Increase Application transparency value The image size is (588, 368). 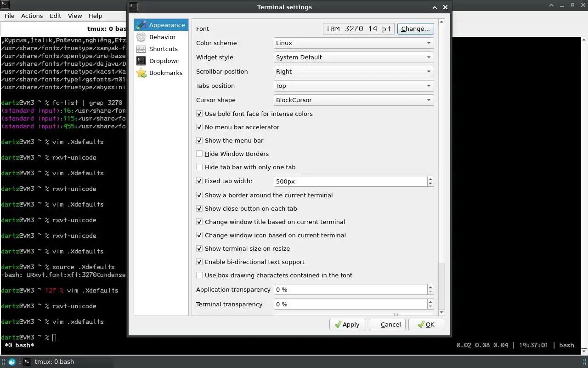click(430, 287)
